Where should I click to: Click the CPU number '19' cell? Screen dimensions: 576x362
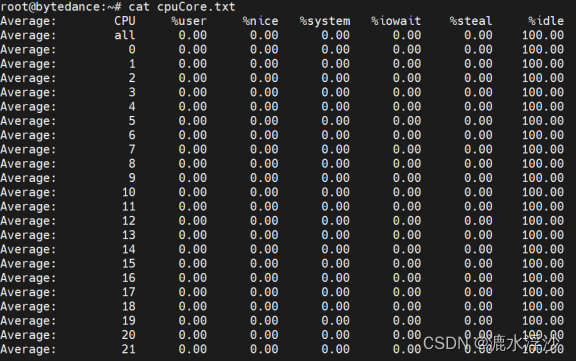[x=129, y=321]
